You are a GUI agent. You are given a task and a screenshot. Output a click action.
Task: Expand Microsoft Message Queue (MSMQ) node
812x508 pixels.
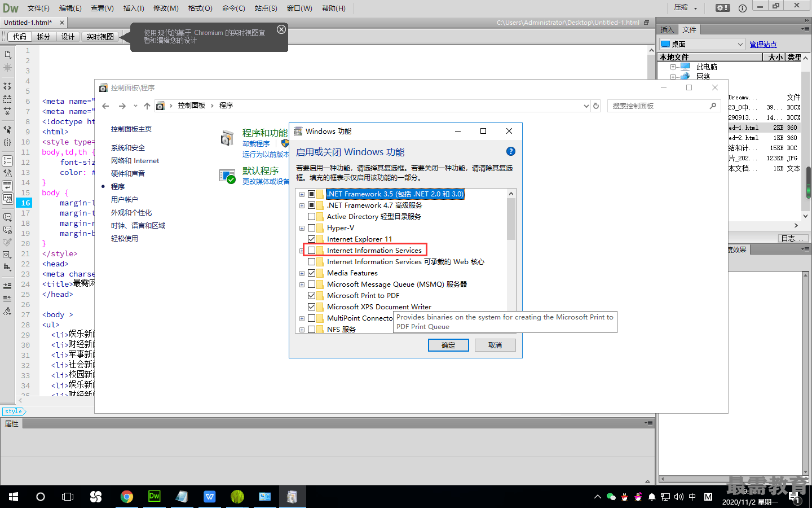tap(302, 284)
